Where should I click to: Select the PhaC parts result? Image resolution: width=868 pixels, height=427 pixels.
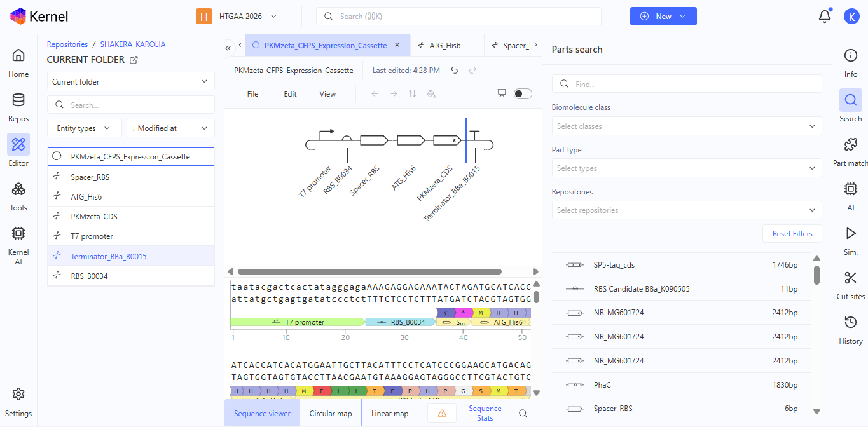pos(682,384)
